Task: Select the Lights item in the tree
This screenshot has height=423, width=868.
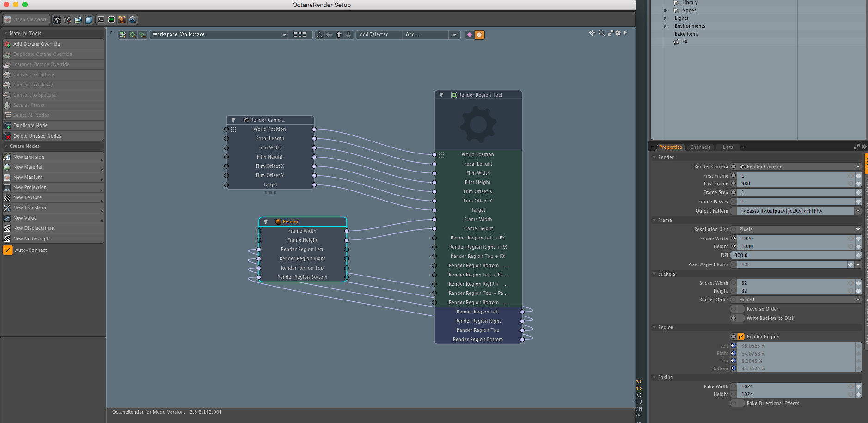Action: (681, 18)
